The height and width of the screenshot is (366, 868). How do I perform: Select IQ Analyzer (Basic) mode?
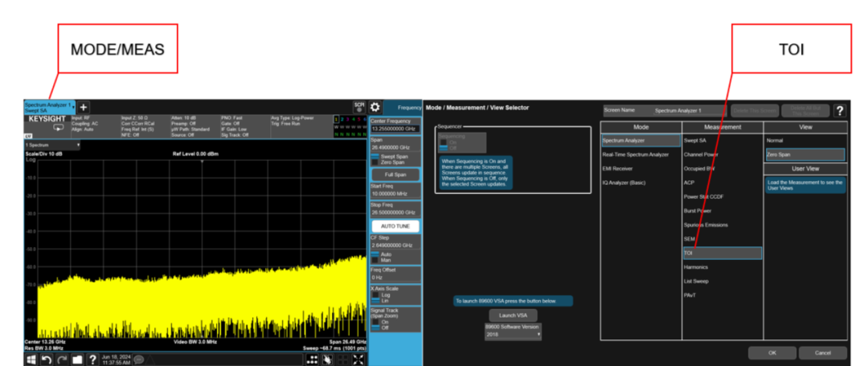point(641,183)
